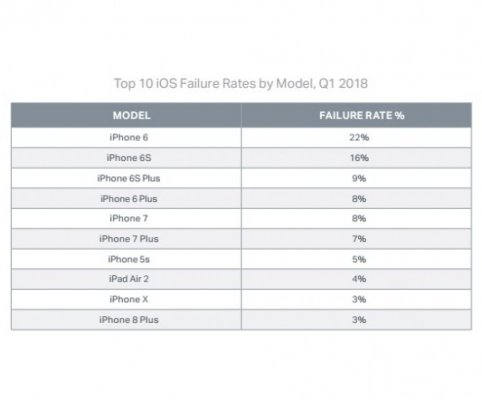Click the chart title text

(x=241, y=83)
